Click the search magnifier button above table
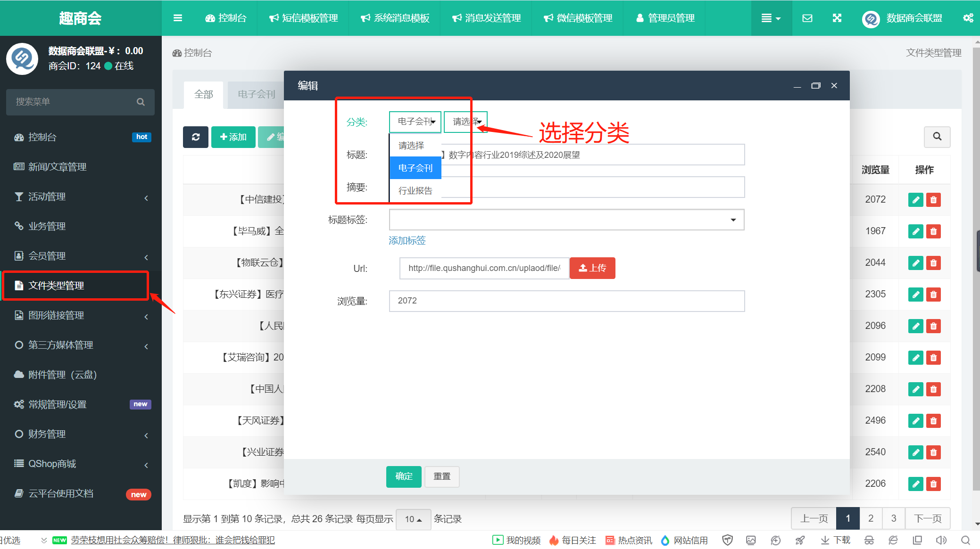 click(937, 137)
